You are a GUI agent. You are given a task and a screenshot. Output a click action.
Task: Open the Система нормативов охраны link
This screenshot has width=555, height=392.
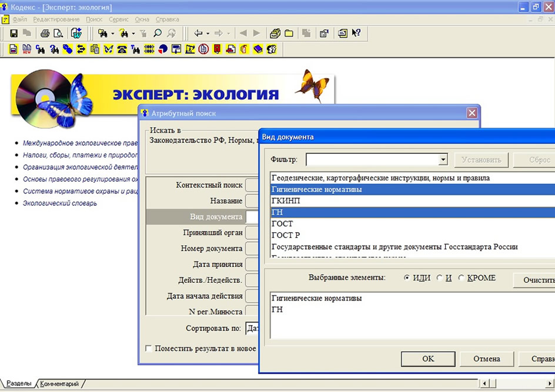(81, 191)
